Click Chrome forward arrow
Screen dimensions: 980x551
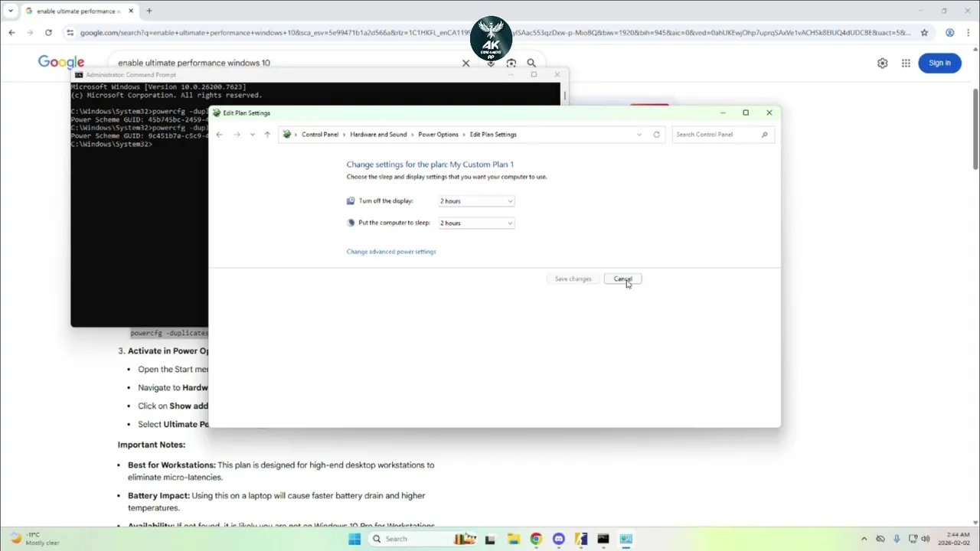point(30,33)
